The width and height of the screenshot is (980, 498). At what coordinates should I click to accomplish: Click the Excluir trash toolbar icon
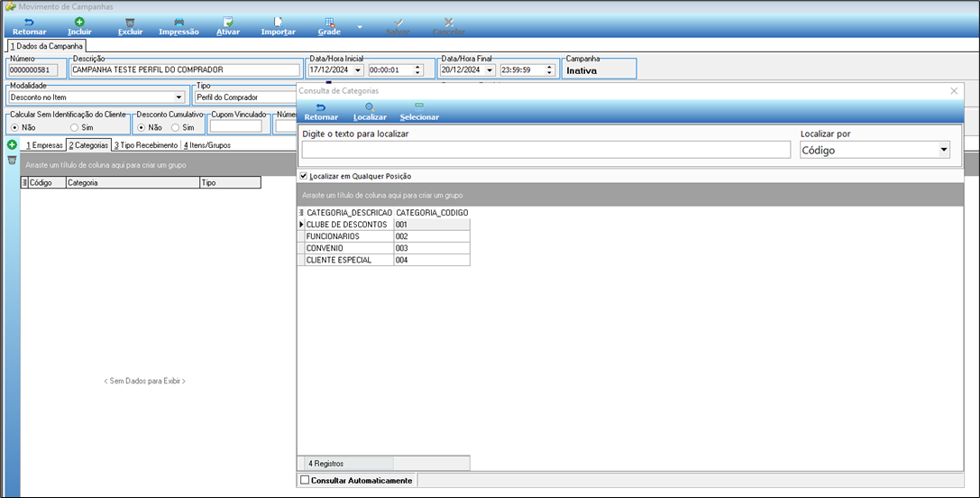[130, 23]
